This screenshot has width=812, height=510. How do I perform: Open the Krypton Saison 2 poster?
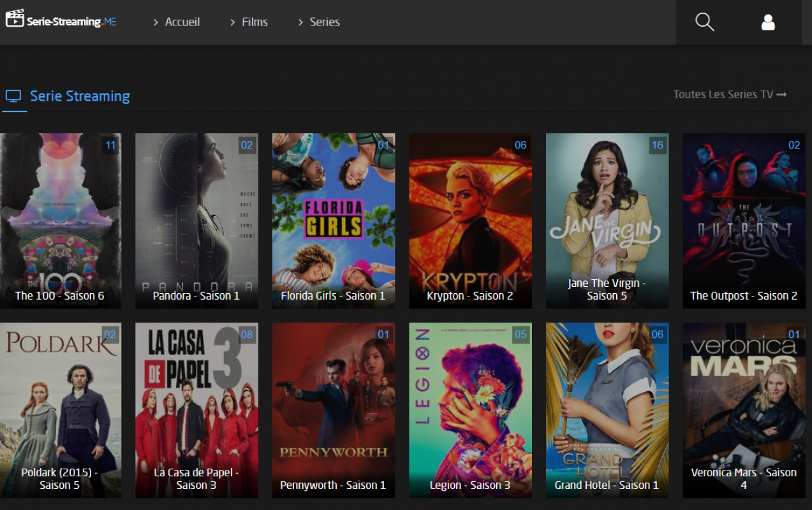[x=470, y=221]
